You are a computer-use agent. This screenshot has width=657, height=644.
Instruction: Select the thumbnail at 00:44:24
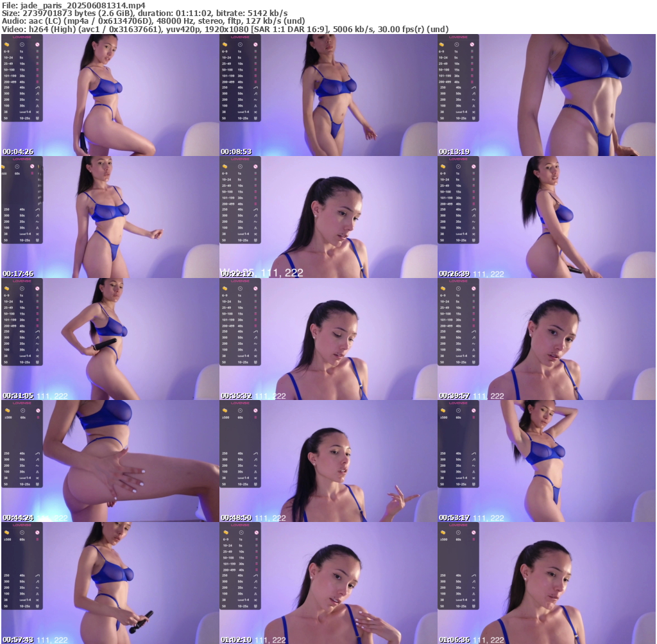click(110, 460)
